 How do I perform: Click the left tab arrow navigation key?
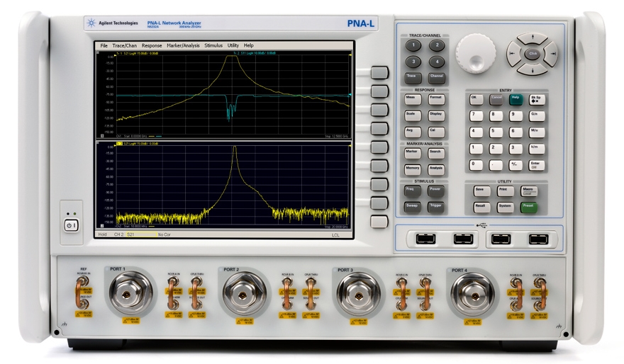click(513, 54)
